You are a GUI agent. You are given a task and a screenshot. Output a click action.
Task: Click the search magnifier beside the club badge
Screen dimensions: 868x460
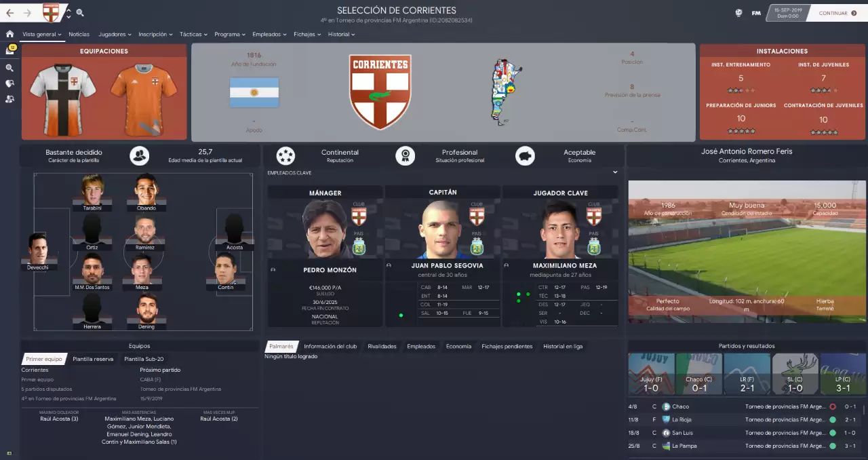point(80,13)
